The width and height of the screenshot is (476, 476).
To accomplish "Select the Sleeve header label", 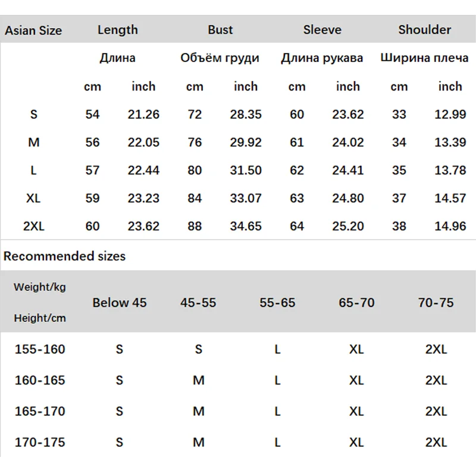I will pyautogui.click(x=322, y=30).
